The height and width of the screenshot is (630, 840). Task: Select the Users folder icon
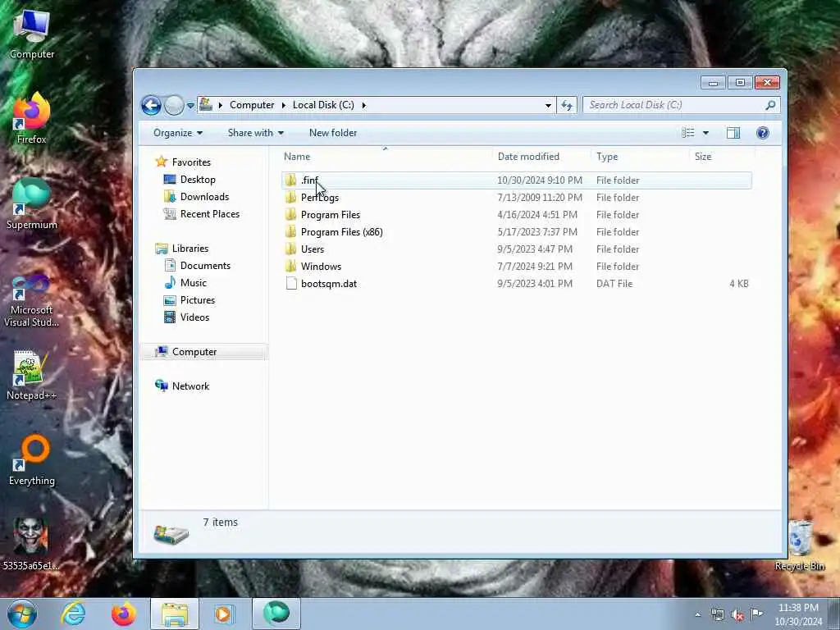click(291, 249)
